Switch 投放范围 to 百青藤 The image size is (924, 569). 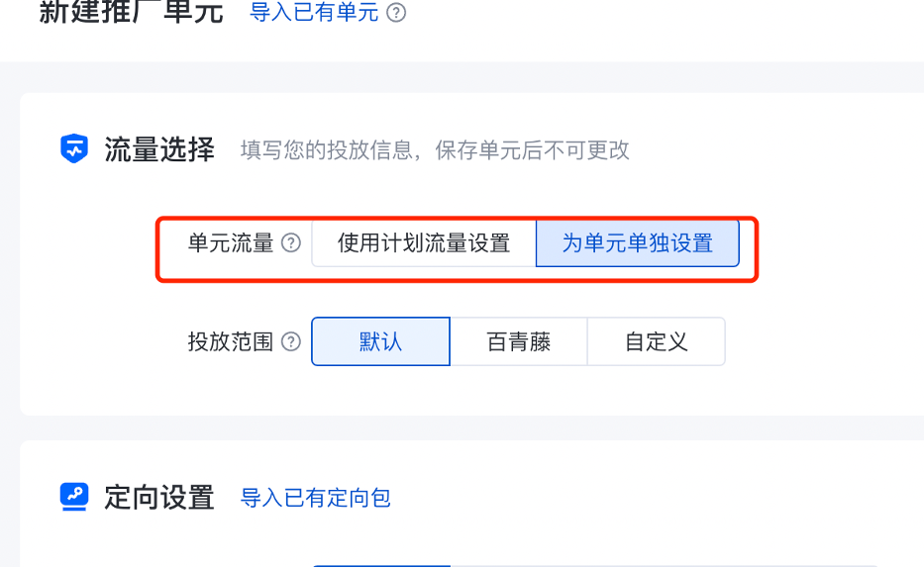point(519,341)
